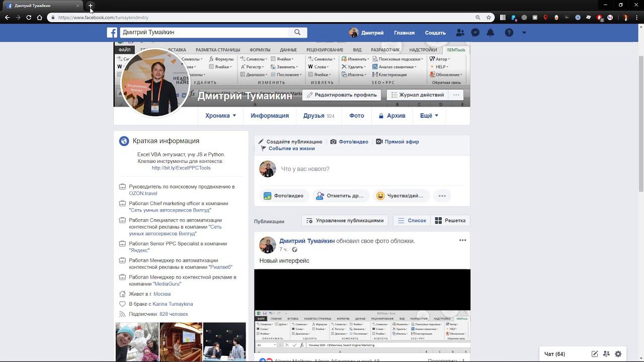Screen dimensions: 644x362
Task: Open the bit.ly/ExcelPPCTools link
Action: pyautogui.click(x=181, y=168)
